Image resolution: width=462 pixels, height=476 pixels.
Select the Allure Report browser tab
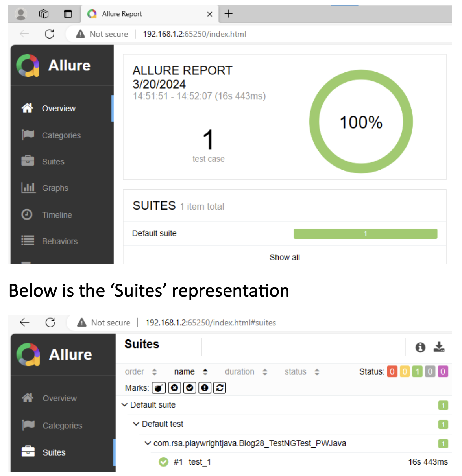tap(122, 14)
